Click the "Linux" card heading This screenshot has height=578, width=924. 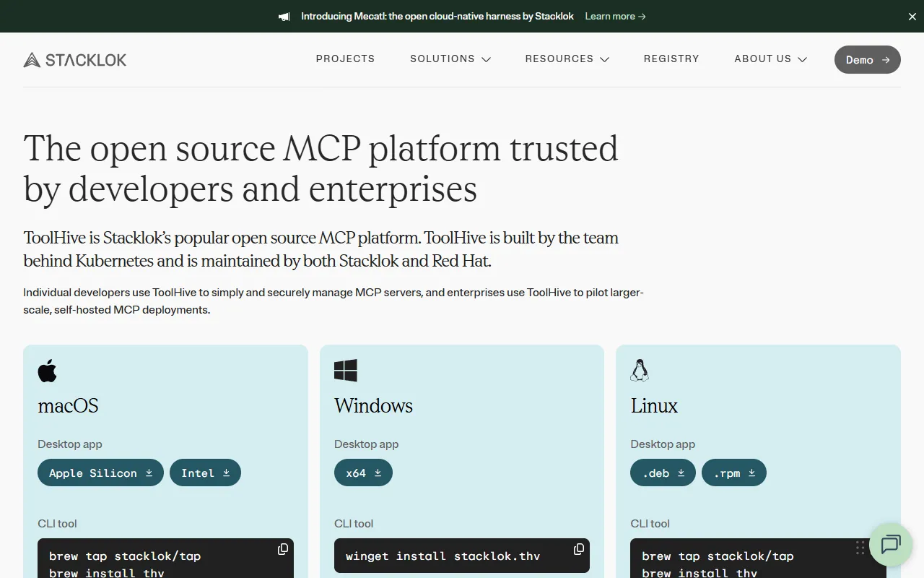(x=654, y=406)
